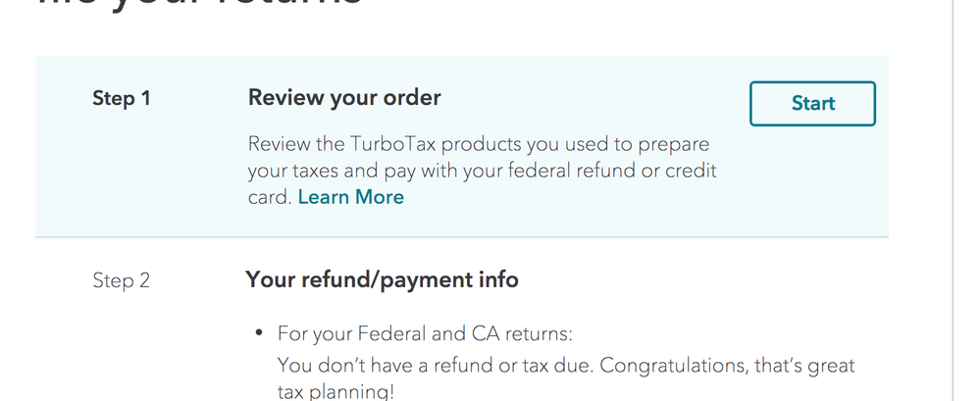Click the word 'card.' before Learn More

click(x=270, y=197)
